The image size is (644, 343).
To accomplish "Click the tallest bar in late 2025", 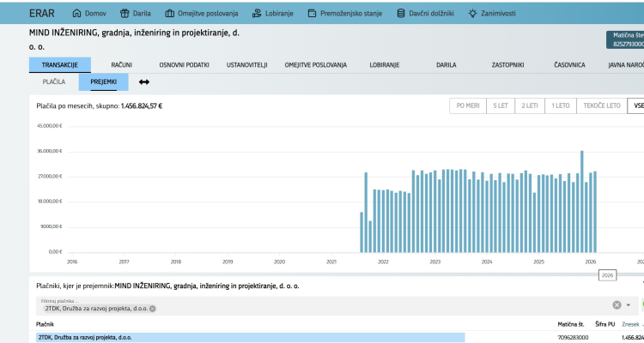I will 582,202.
